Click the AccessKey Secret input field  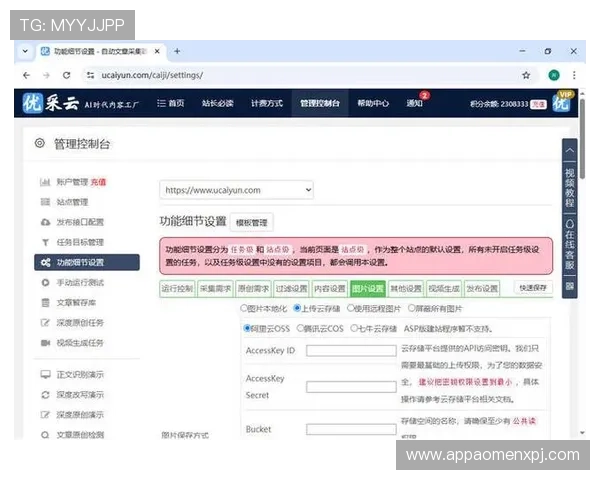(x=351, y=387)
